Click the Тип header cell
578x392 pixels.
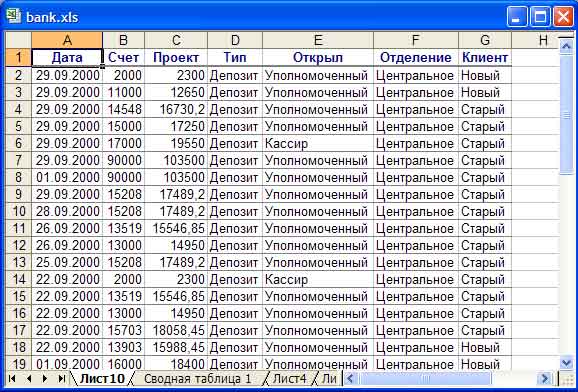[235, 58]
